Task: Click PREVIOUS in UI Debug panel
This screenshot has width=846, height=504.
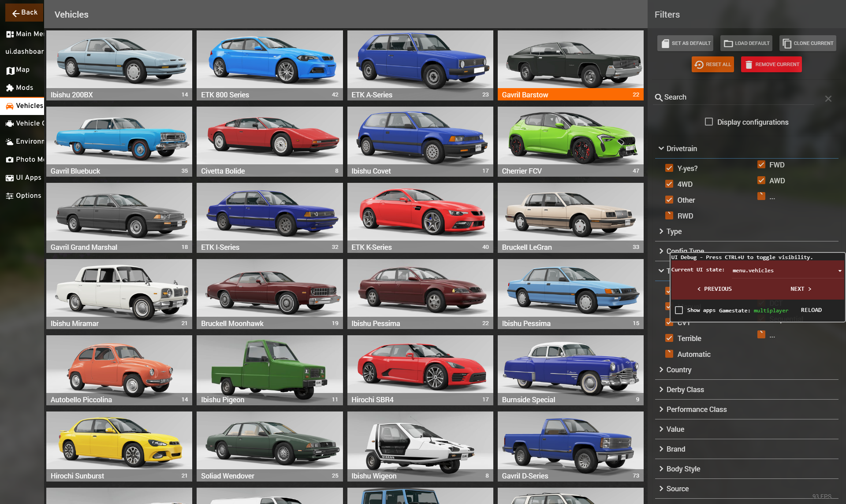Action: (x=714, y=289)
